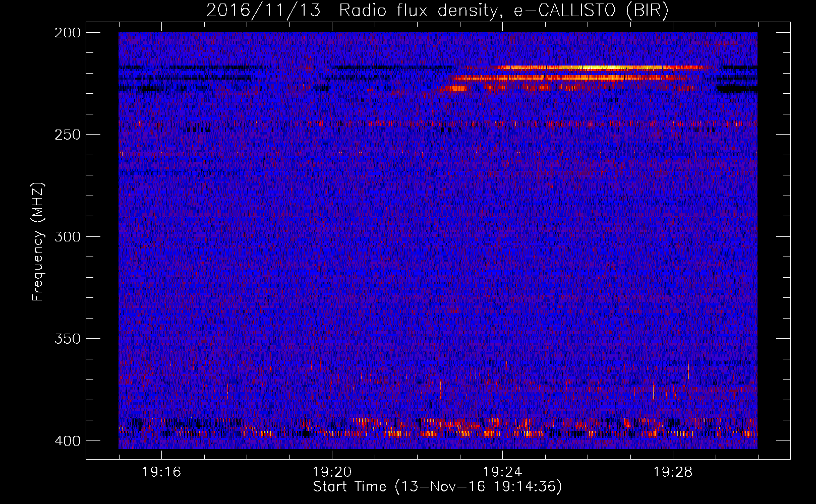816x504 pixels.
Task: Click the 400 frequency tick label
Action: point(67,441)
